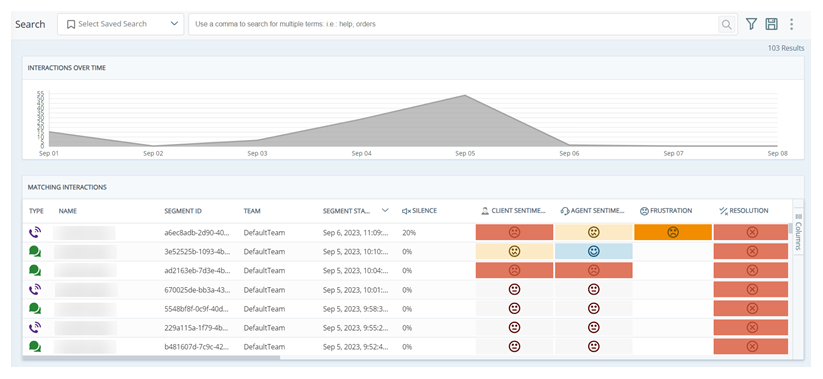Click chat icon for segment 3e52525b
The image size is (823, 379).
(x=35, y=251)
